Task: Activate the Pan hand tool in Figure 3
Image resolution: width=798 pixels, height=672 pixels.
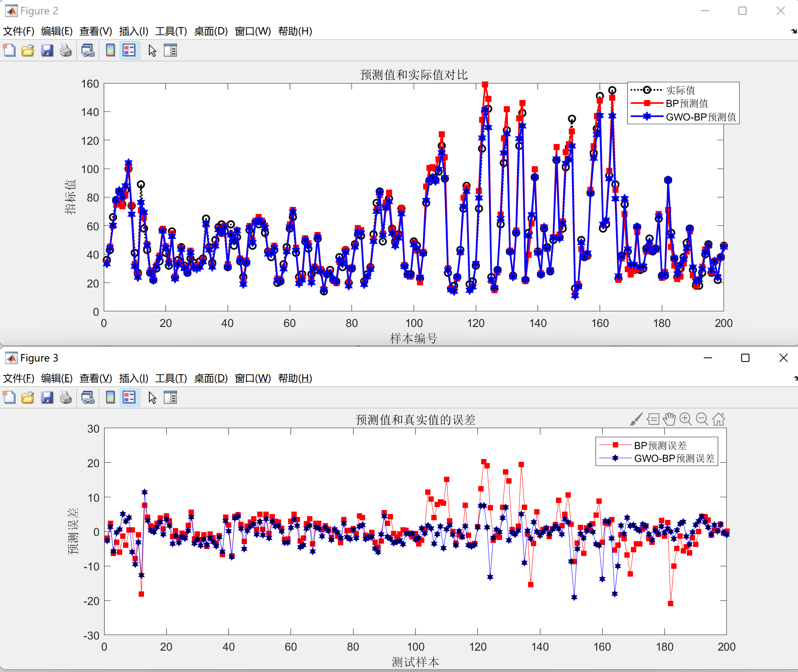Action: tap(669, 419)
